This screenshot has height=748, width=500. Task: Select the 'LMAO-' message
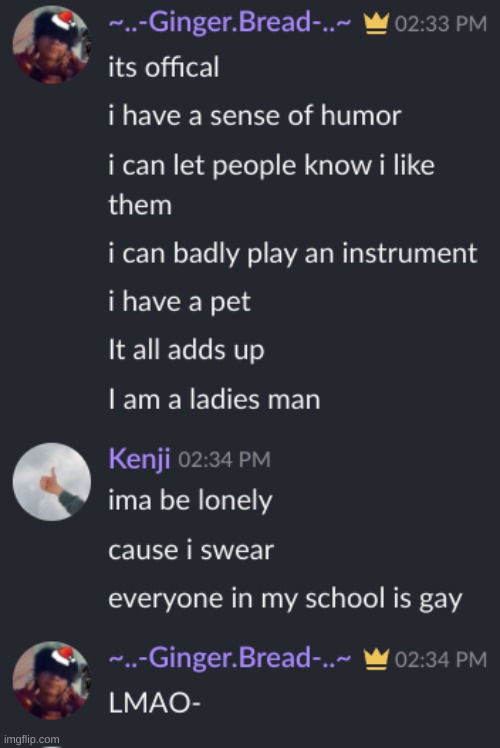click(x=155, y=703)
